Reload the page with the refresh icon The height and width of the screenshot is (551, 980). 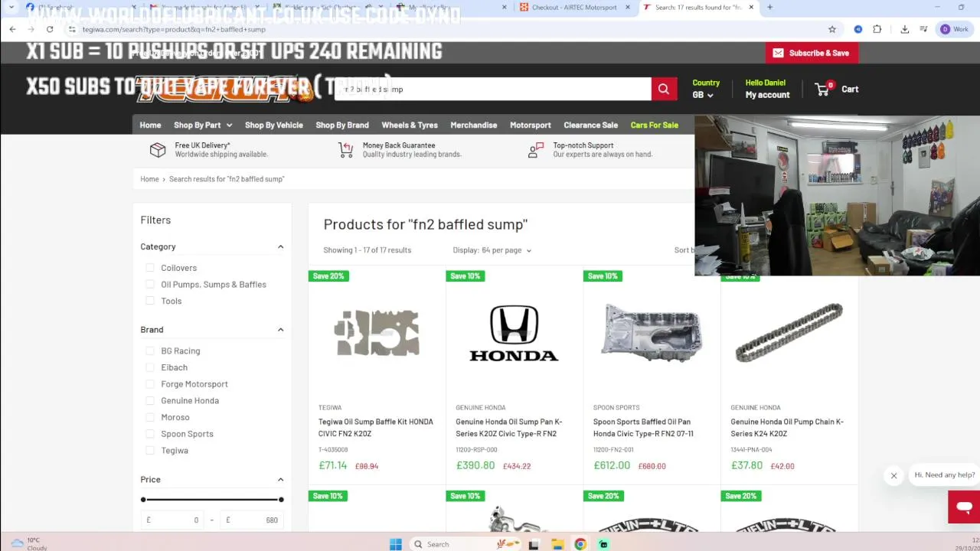pos(50,29)
